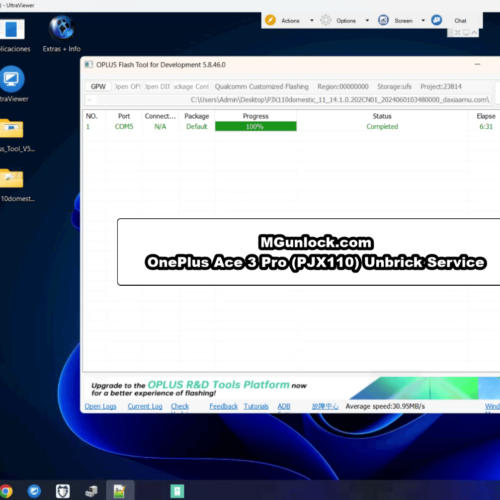The image size is (500, 500).
Task: Open the blue circular app in the taskbar
Action: tap(34, 491)
